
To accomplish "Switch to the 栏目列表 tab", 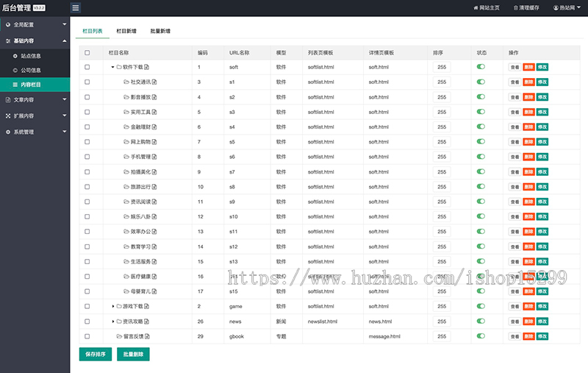I will [x=93, y=31].
